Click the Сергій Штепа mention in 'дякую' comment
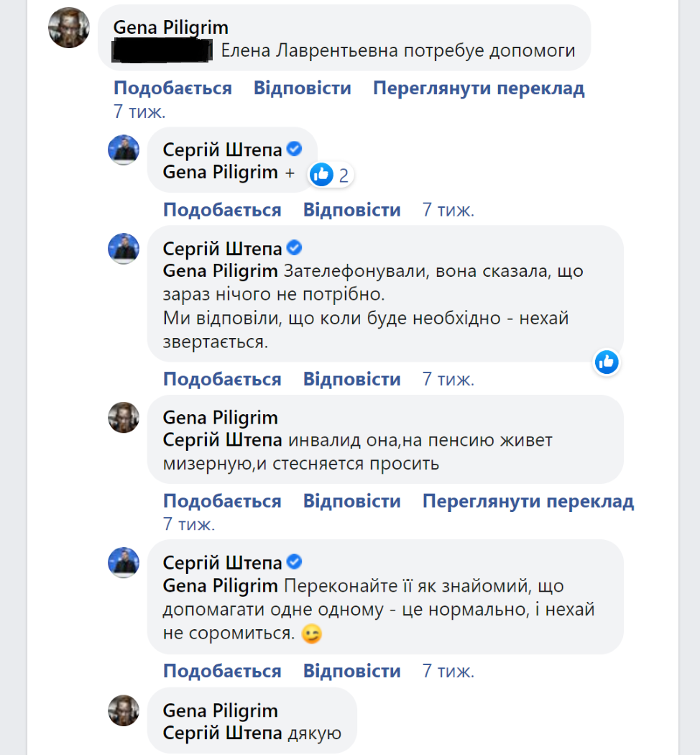Screen dimensions: 700x755 [222, 733]
